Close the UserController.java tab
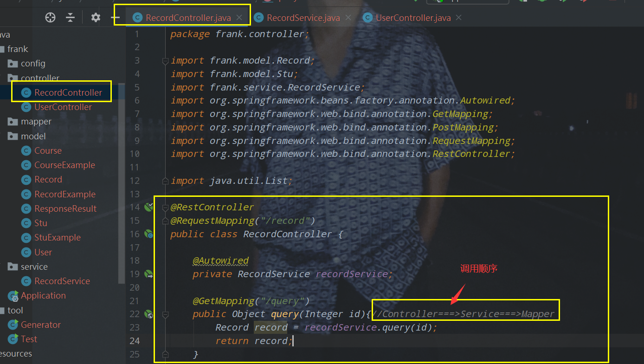Viewport: 644px width, 364px height. [459, 18]
